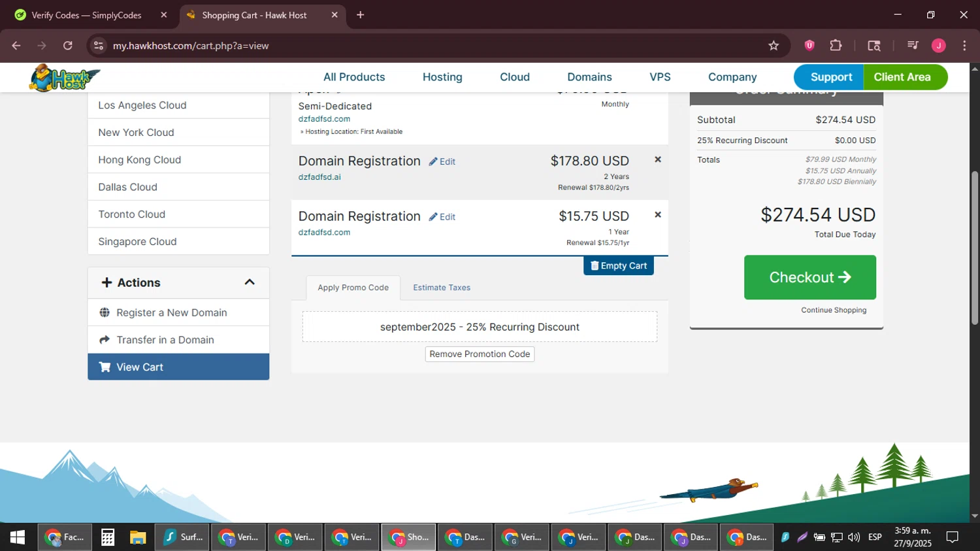Open a new browser tab
This screenshot has height=551, width=980.
pos(360,15)
